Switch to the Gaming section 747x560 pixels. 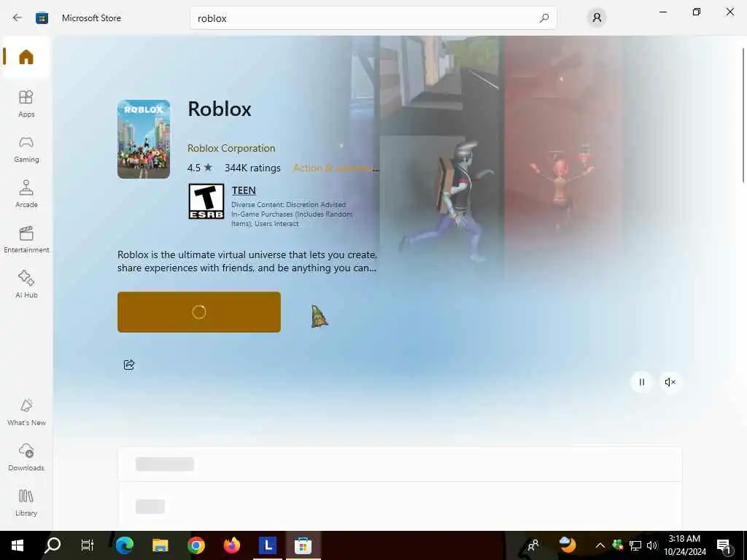(x=26, y=149)
